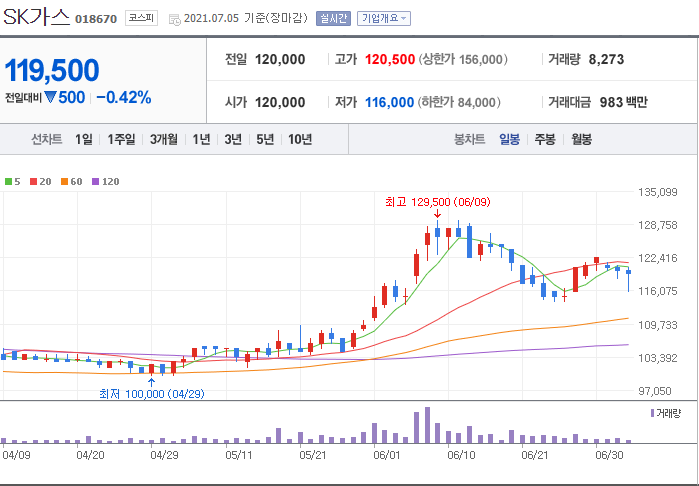Screen dimensions: 699x486
Task: Show the 5년 line chart
Action: tap(265, 140)
